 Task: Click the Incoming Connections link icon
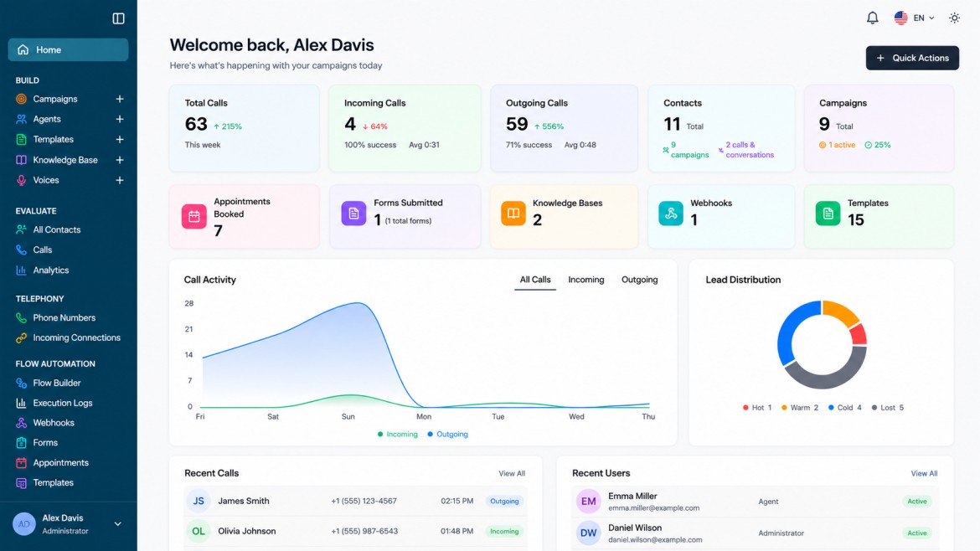point(21,338)
